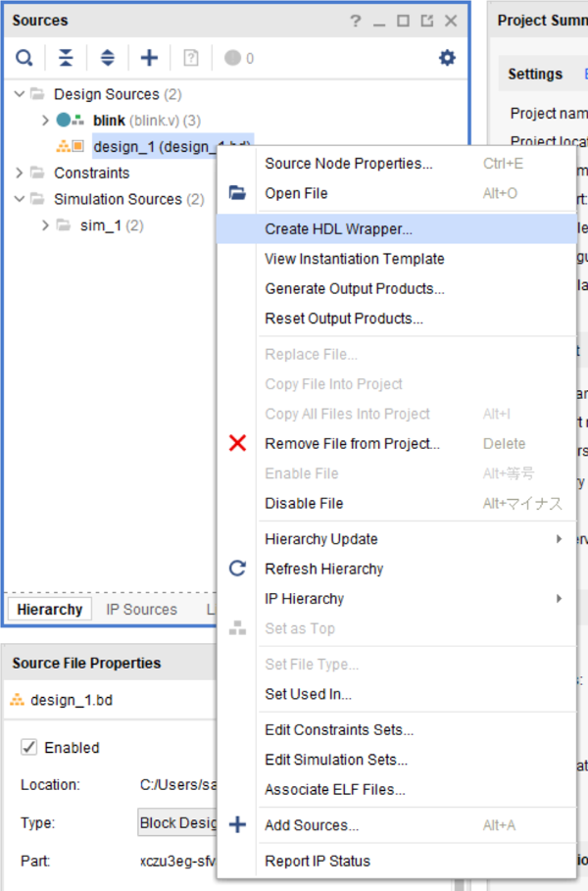Click the Refresh Hierarchy icon in menu
The image size is (588, 891).
pyautogui.click(x=237, y=569)
